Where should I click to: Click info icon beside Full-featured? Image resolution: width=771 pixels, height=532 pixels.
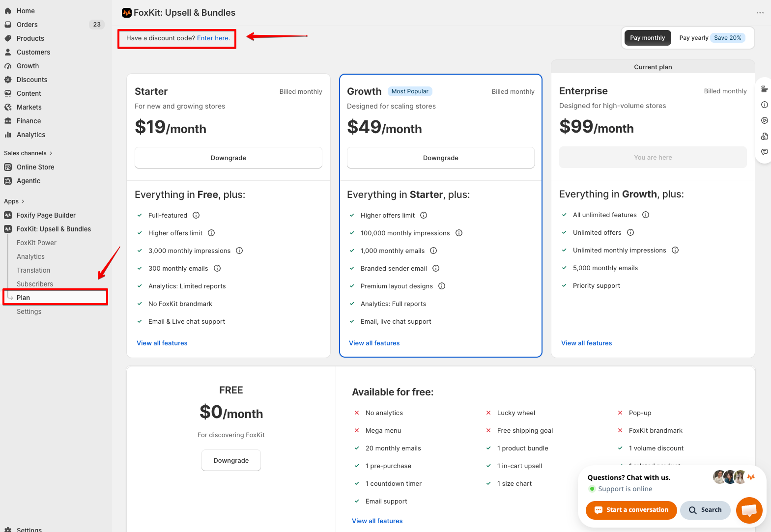[x=196, y=215]
